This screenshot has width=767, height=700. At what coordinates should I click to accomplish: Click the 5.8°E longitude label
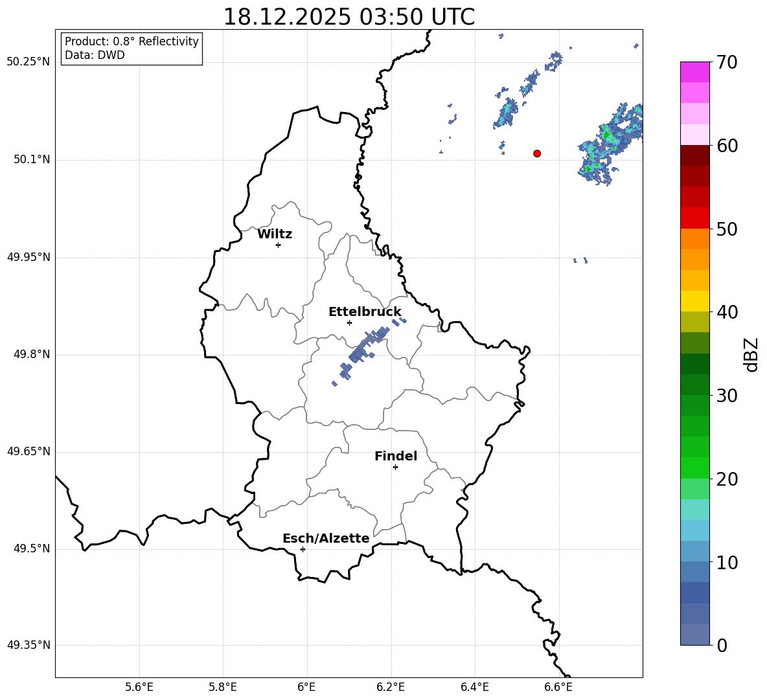(x=223, y=687)
